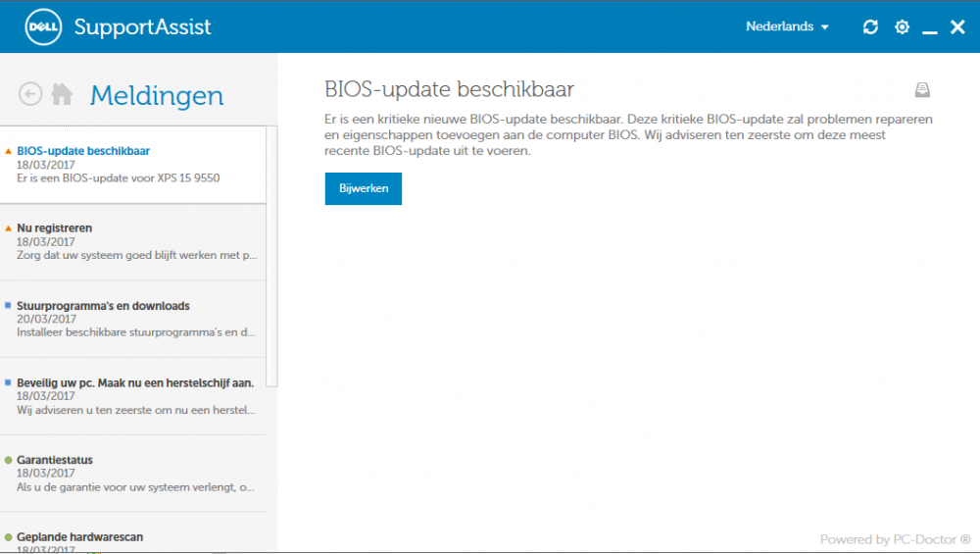The image size is (980, 554).
Task: Select Stuurprogramma's en downloads notification
Action: tap(133, 320)
